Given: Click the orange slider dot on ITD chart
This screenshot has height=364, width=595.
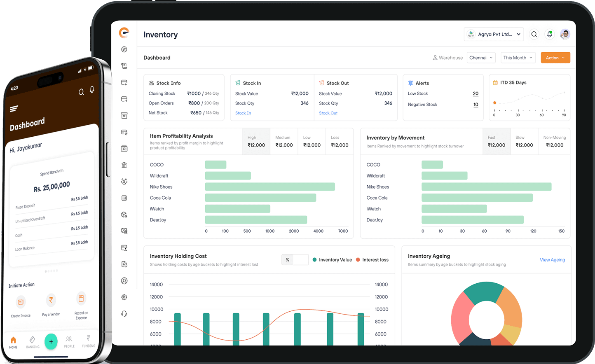Looking at the screenshot, I should (x=494, y=103).
